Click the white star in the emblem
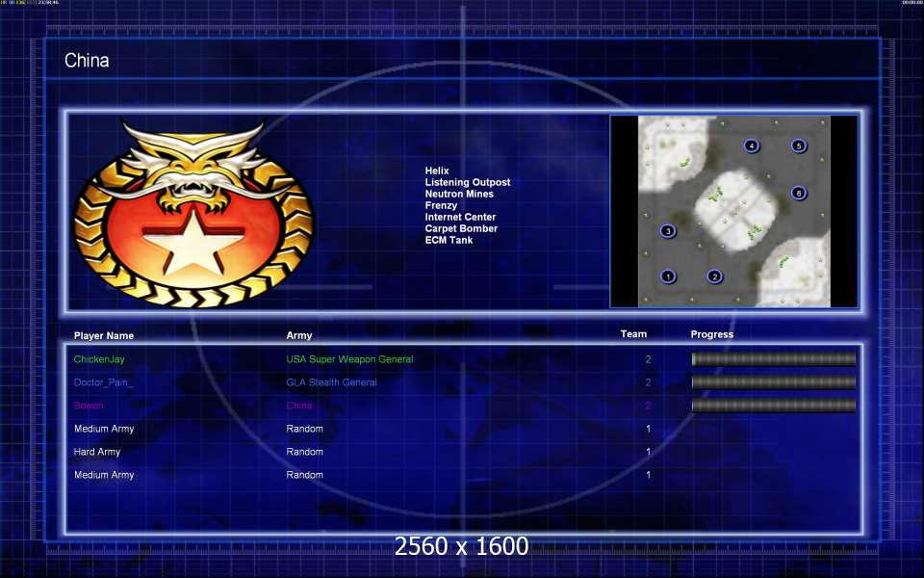The image size is (924, 578). click(x=193, y=237)
